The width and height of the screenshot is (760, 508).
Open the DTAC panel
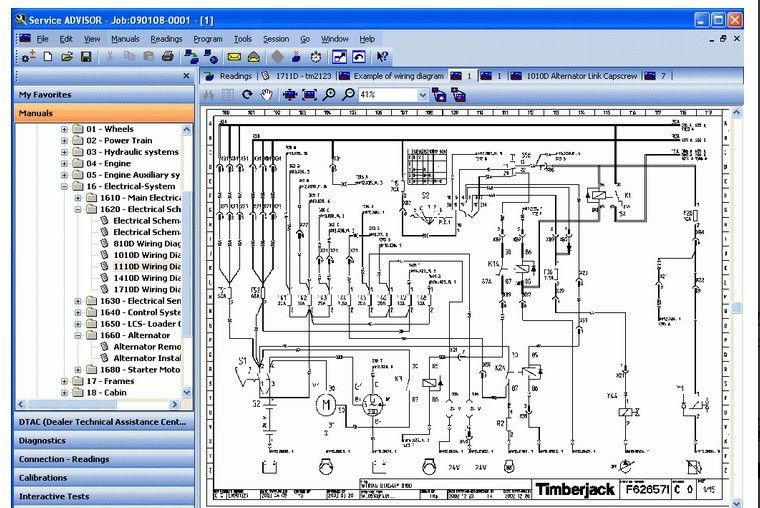(x=104, y=422)
